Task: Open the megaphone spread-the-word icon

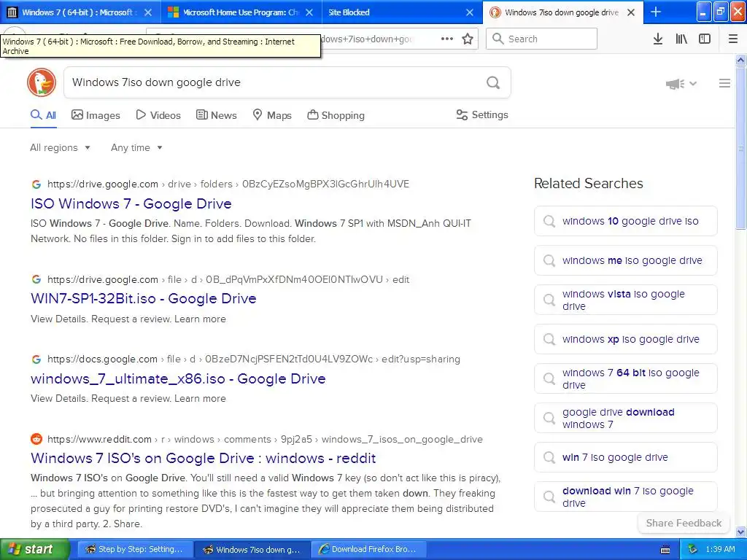Action: point(675,84)
